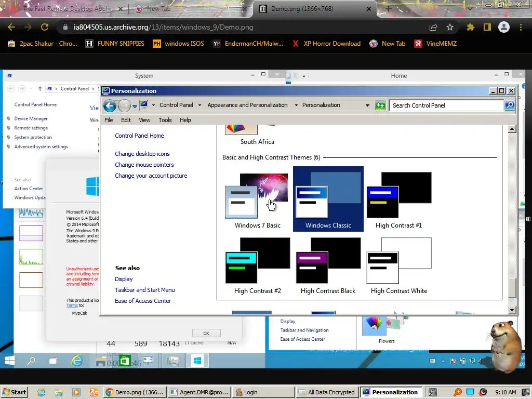
Task: Open System protection in System window
Action: tap(33, 137)
